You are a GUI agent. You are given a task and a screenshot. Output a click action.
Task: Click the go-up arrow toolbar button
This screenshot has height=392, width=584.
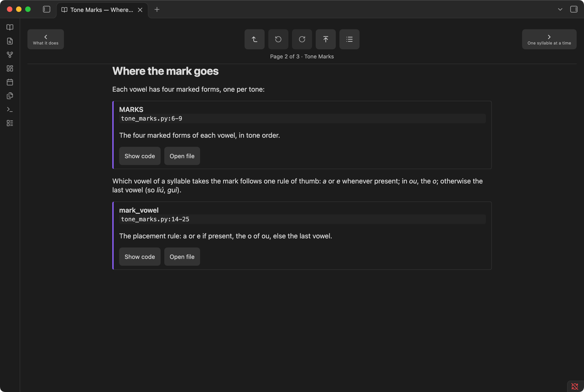point(254,39)
